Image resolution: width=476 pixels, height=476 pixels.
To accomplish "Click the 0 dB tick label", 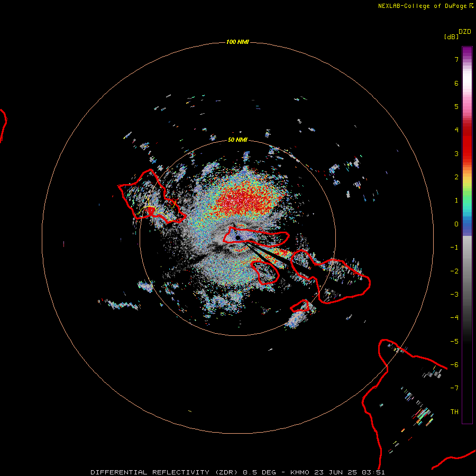I will (x=456, y=224).
